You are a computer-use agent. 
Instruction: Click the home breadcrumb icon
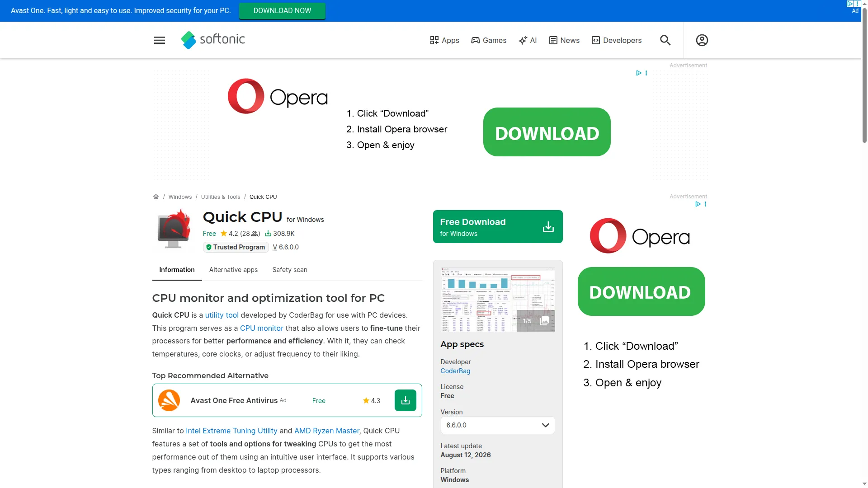click(156, 197)
